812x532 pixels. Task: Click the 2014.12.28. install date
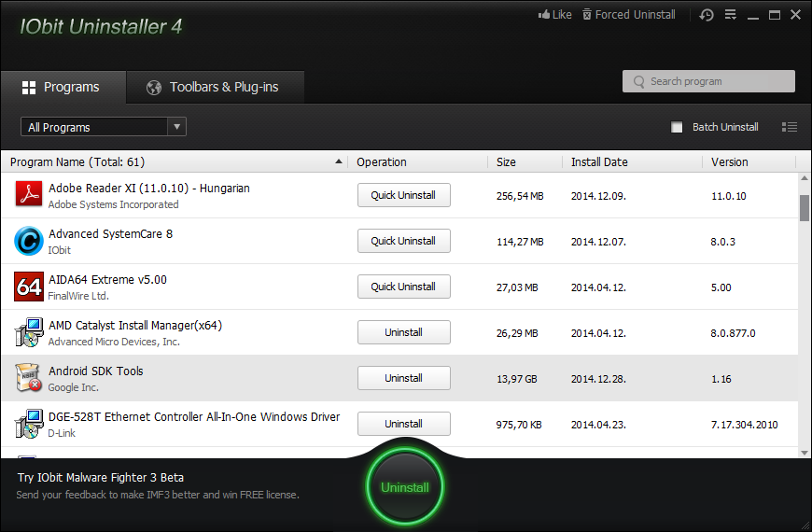coord(598,379)
